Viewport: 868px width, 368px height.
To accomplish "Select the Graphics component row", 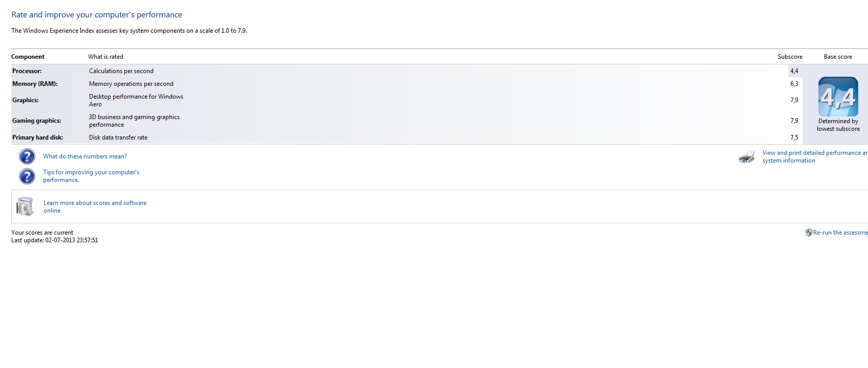I will pyautogui.click(x=407, y=100).
